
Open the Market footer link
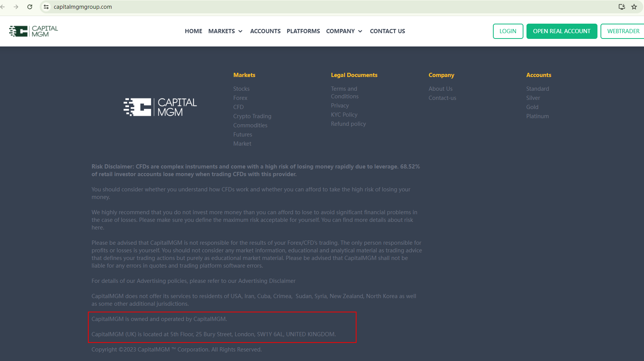tap(242, 144)
